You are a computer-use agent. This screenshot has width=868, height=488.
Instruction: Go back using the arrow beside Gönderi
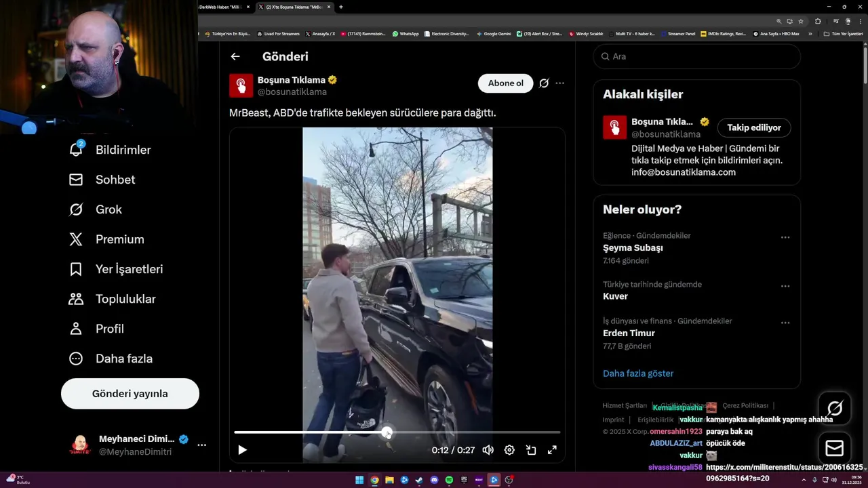point(235,57)
